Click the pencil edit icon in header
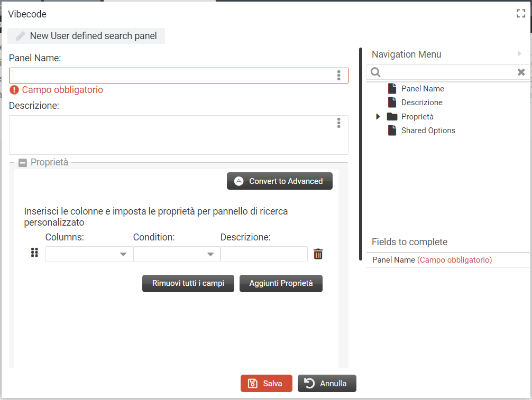The height and width of the screenshot is (400, 532). [x=21, y=36]
